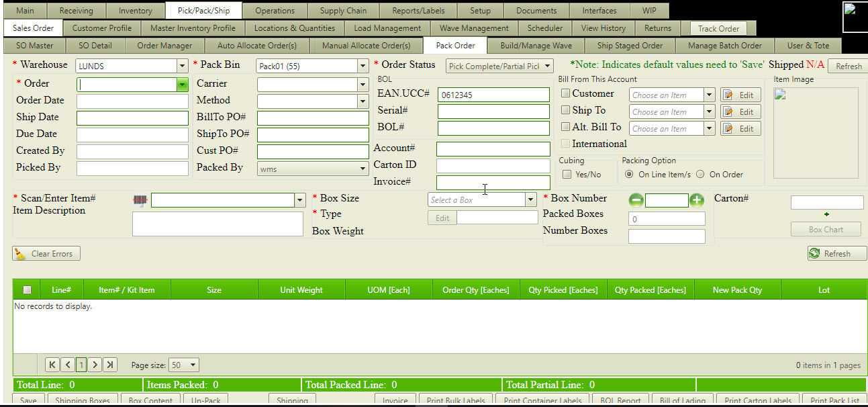Switch to the SO Detail tab
Viewport: 868px width, 407px height.
(x=95, y=46)
